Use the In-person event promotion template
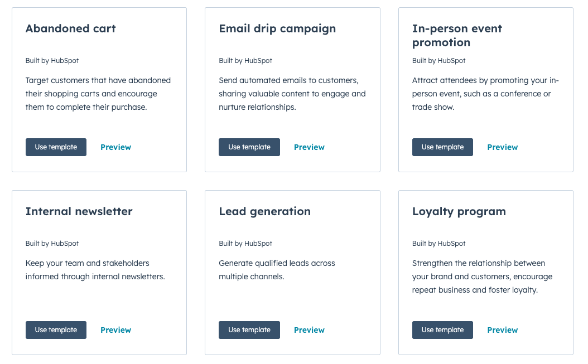The height and width of the screenshot is (364, 588). [x=442, y=147]
